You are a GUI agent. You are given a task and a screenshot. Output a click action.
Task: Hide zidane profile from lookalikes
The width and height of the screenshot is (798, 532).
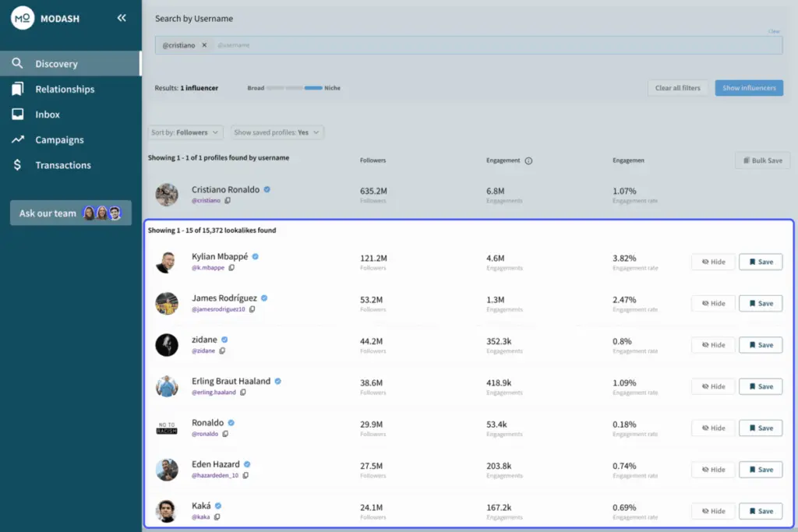click(x=712, y=345)
